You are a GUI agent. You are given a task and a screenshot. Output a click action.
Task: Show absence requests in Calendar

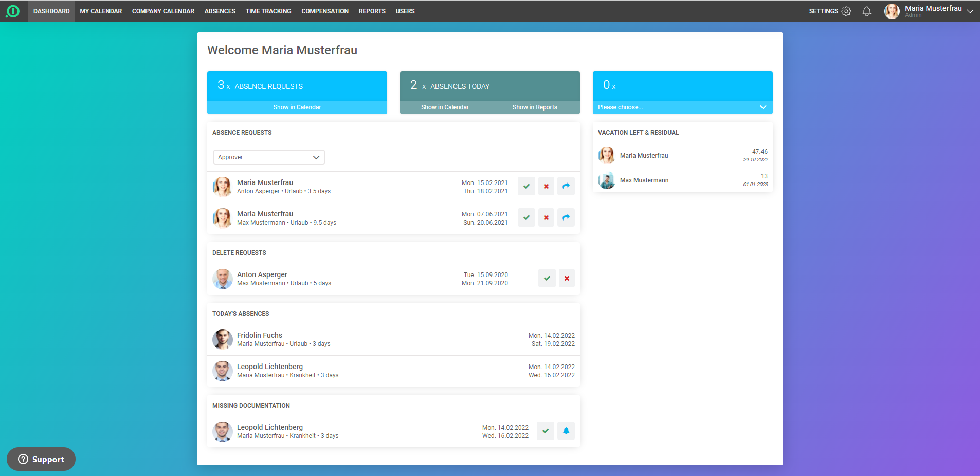tap(297, 107)
